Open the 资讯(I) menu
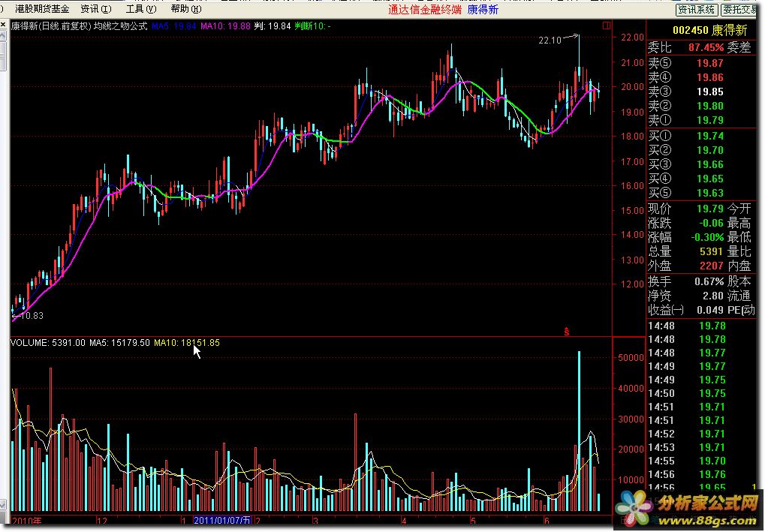This screenshot has width=765, height=532. tap(96, 9)
